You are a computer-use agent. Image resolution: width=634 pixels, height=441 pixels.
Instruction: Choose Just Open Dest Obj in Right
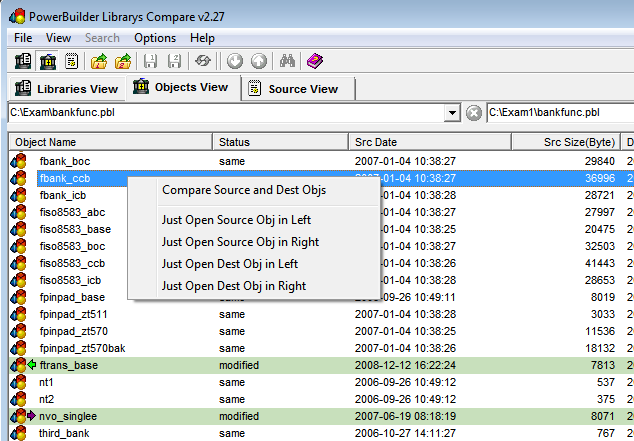(x=253, y=286)
